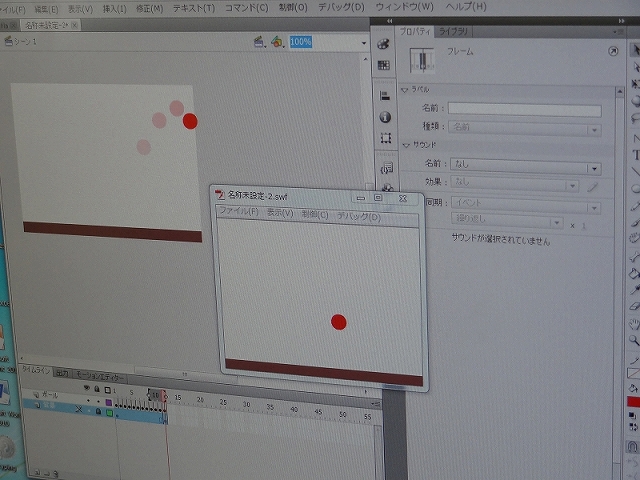Image resolution: width=640 pixels, height=480 pixels.
Task: Open the stage zoom 100% dropdown arrow
Action: pos(364,43)
